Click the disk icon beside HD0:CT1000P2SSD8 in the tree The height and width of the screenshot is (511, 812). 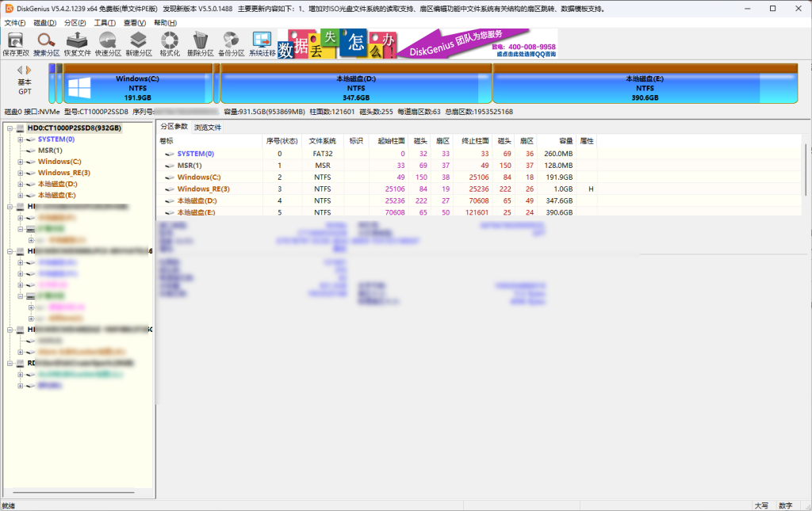[20, 128]
